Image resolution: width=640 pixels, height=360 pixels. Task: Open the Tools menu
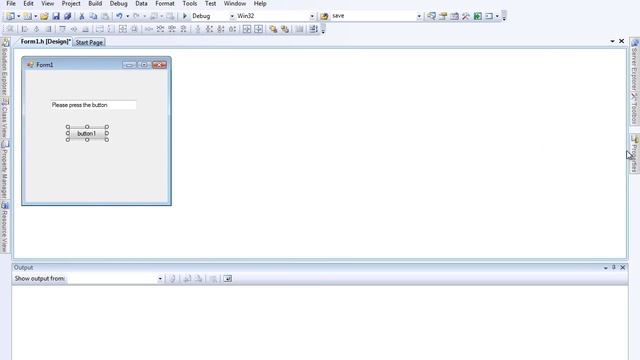click(189, 4)
